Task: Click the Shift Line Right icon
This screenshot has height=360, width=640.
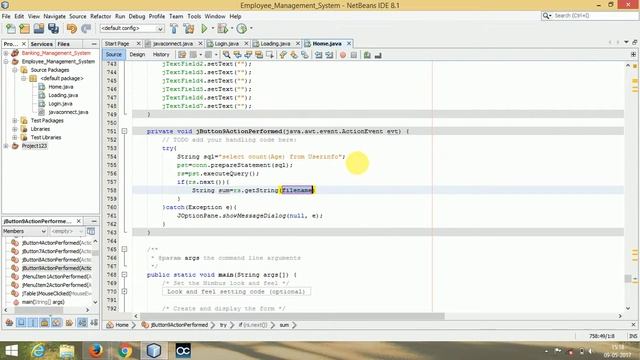Action: tap(329, 55)
